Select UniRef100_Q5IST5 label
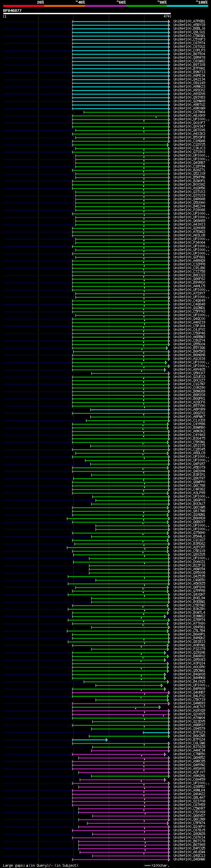Image resolution: width=211 pixels, height=868 pixels. [189, 446]
